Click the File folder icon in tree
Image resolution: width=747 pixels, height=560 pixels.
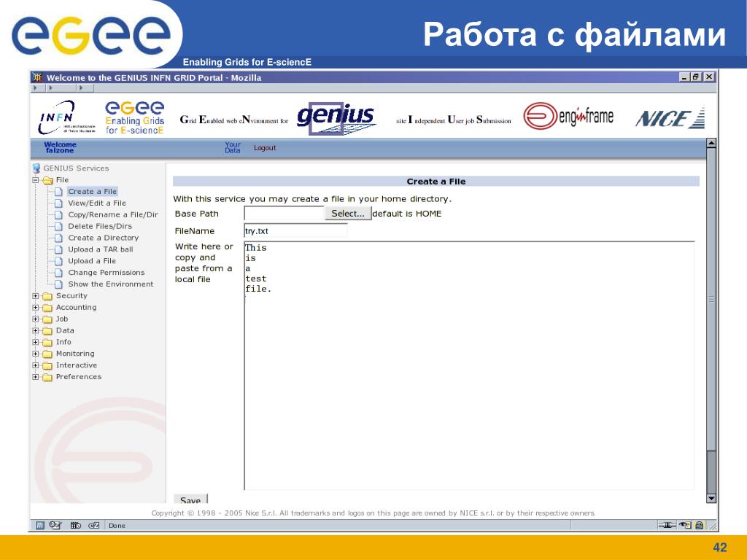47,181
